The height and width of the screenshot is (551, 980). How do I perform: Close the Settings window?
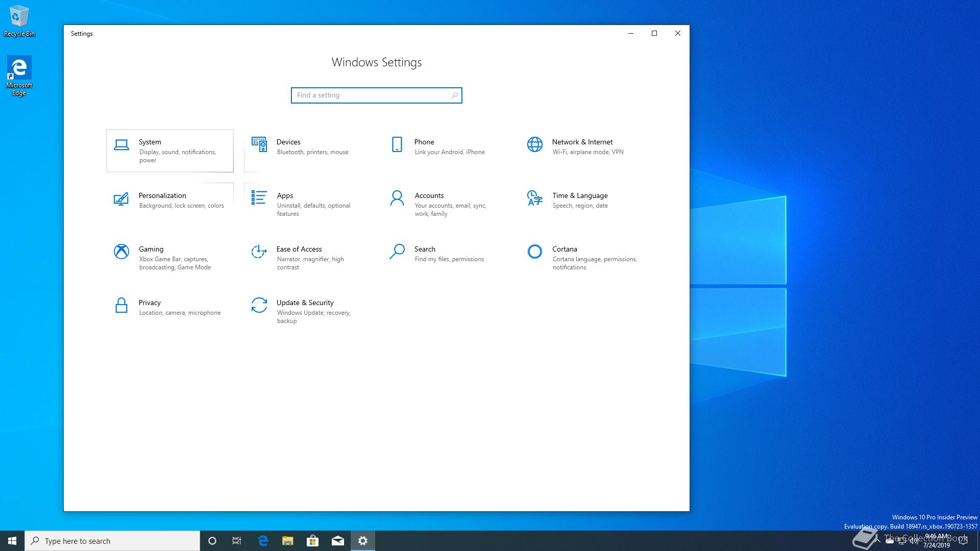click(678, 33)
